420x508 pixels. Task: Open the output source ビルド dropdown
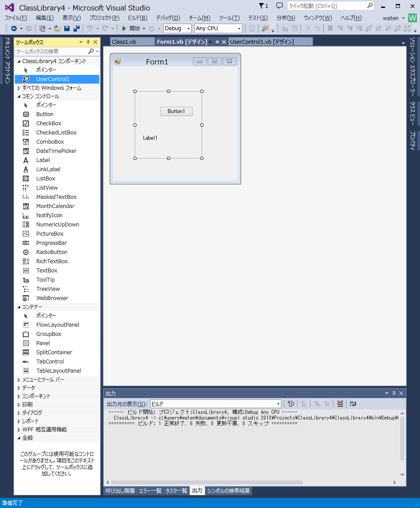click(216, 404)
